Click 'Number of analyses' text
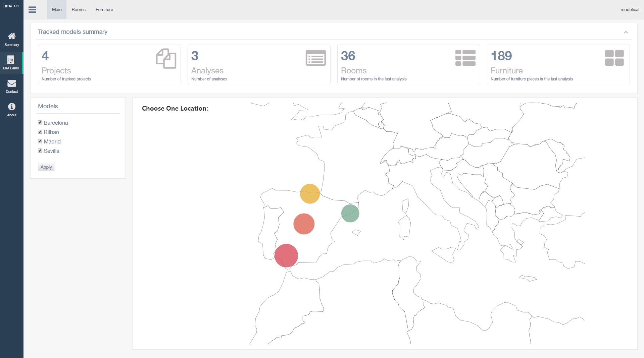 [x=209, y=79]
